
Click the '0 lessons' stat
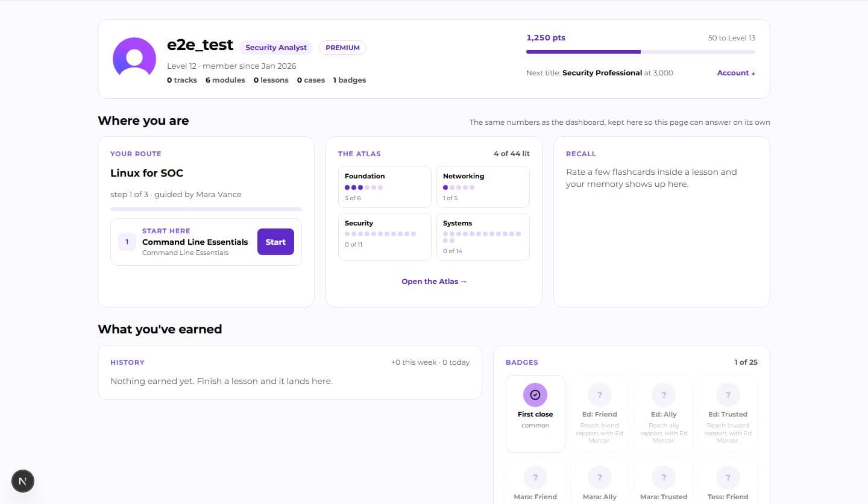click(271, 80)
